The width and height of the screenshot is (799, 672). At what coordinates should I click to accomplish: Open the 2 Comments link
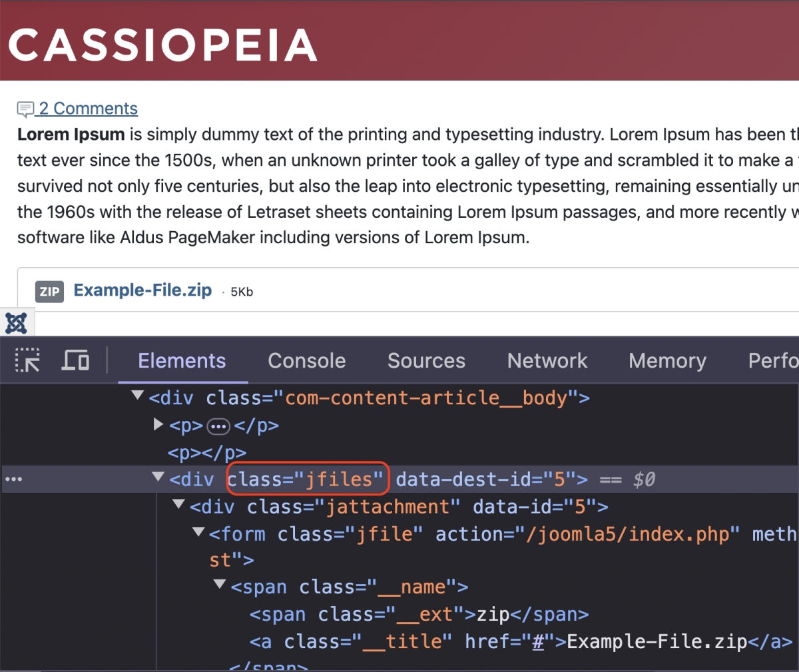coord(88,109)
